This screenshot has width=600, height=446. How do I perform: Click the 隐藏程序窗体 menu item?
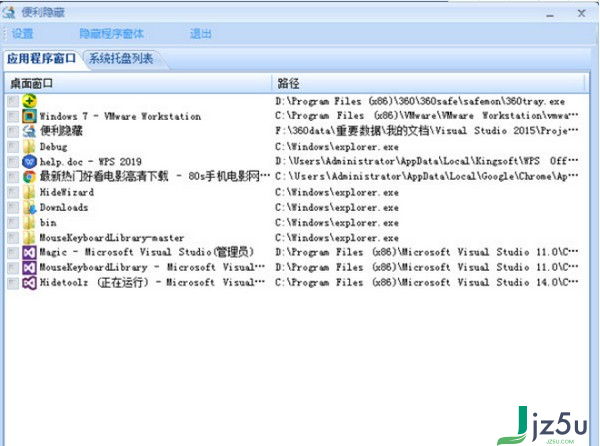click(x=112, y=34)
